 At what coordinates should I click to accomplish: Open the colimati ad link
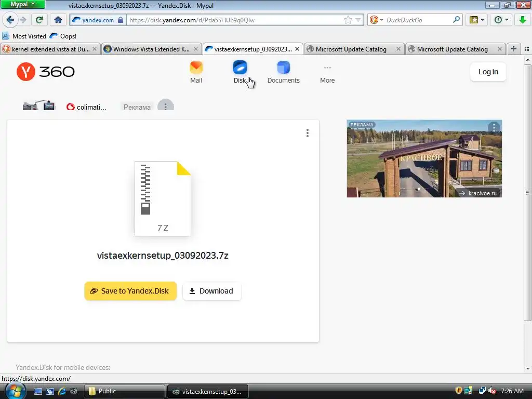pos(87,107)
